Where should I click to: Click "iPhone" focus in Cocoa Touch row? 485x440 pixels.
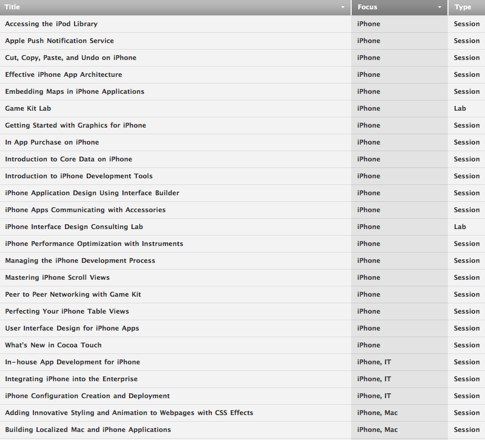pyautogui.click(x=369, y=345)
